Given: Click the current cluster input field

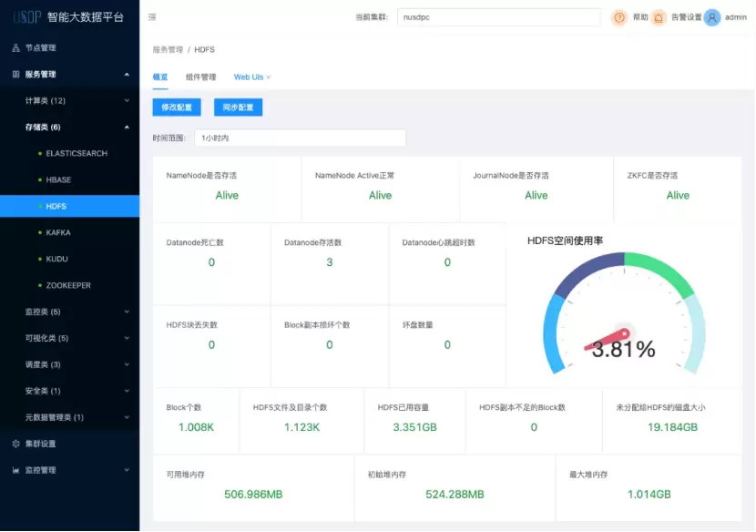Looking at the screenshot, I should click(498, 17).
